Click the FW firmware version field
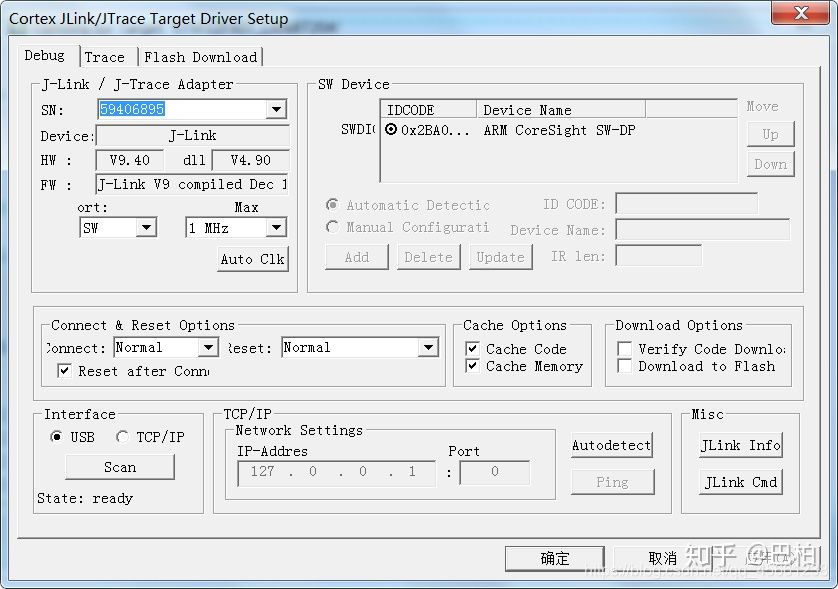838x589 pixels. click(192, 184)
